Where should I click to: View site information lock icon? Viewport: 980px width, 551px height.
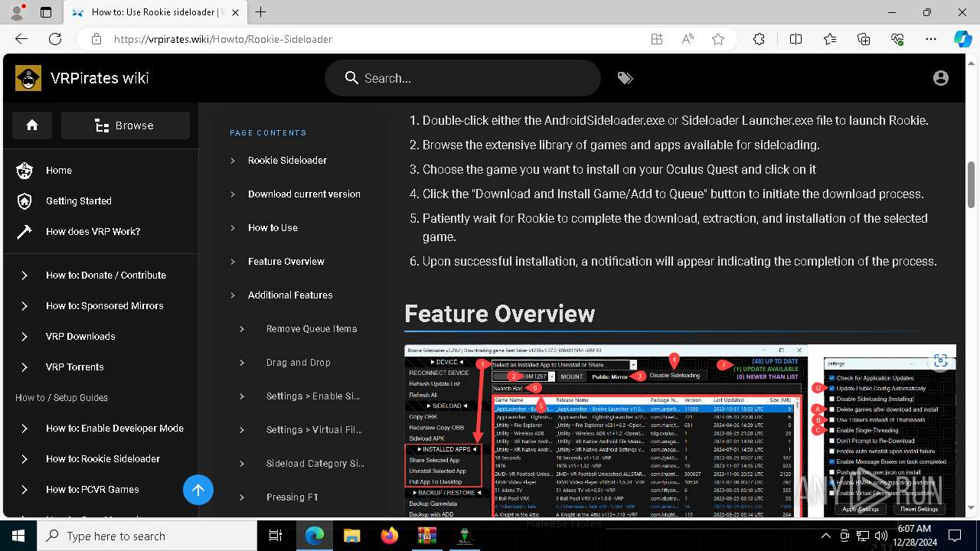96,39
